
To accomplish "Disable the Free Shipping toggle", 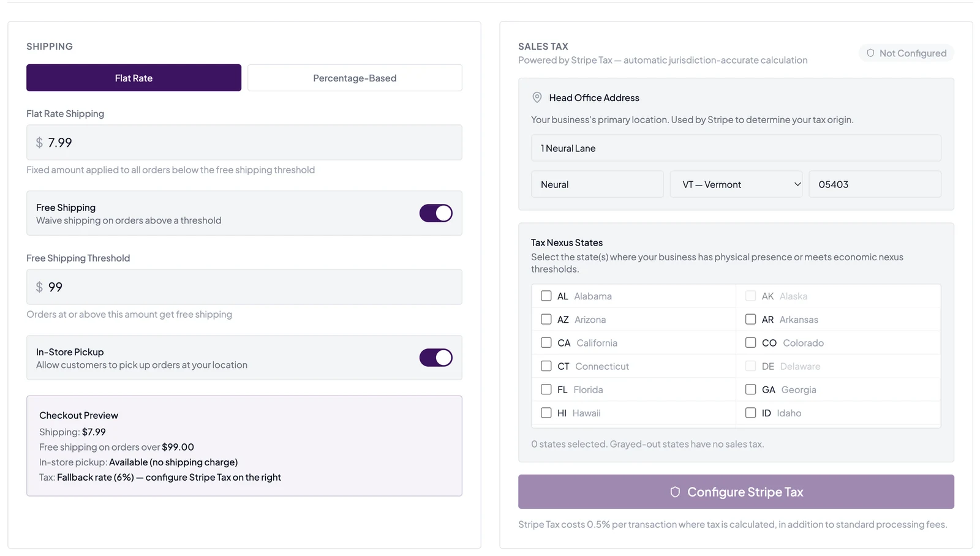I will pyautogui.click(x=436, y=213).
